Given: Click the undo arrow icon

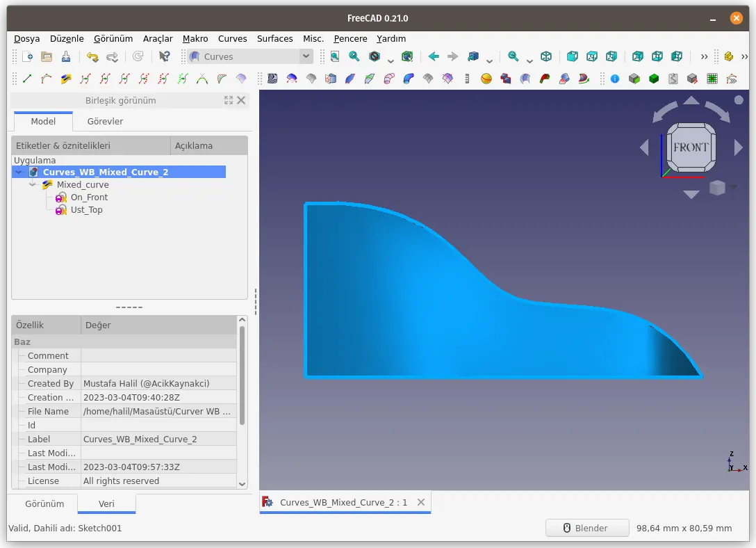Looking at the screenshot, I should [92, 56].
